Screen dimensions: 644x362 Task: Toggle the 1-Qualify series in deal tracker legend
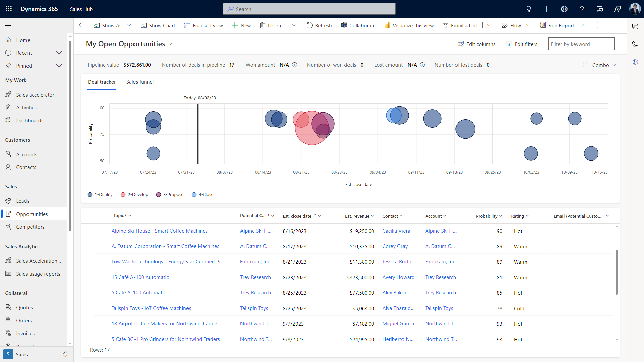click(100, 194)
